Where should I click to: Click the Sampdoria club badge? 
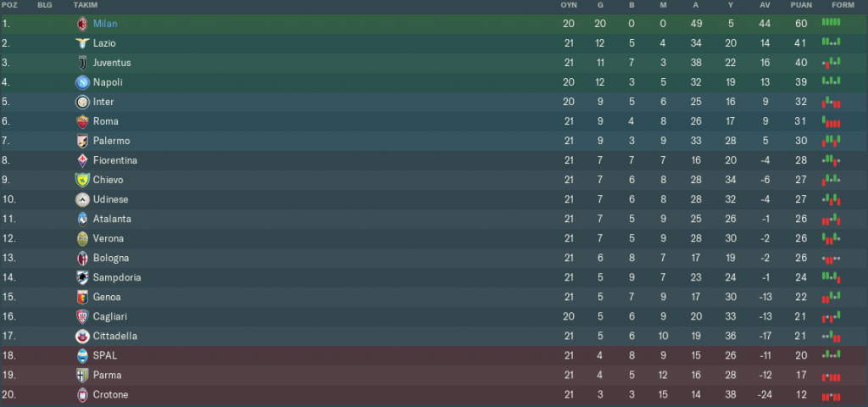[x=82, y=277]
